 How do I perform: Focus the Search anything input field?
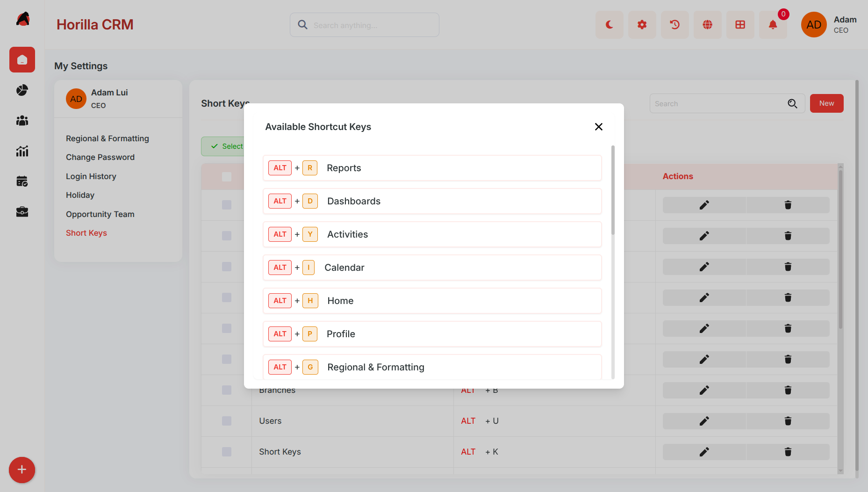[x=365, y=25]
